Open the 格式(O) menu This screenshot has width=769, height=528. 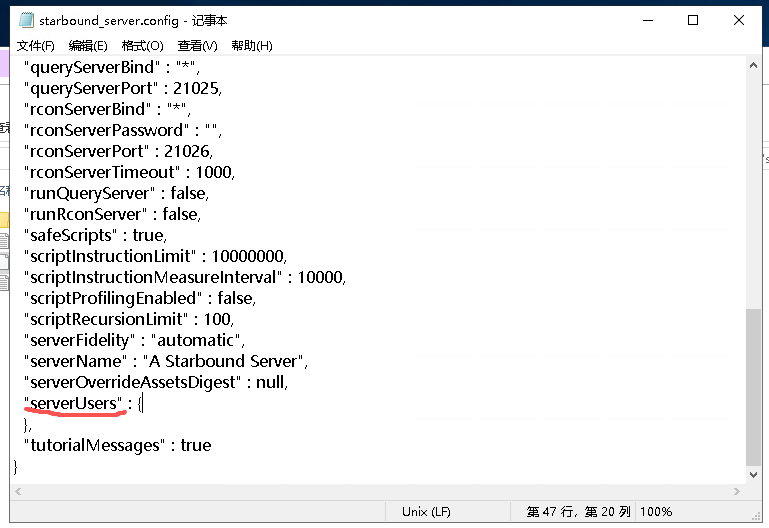pos(142,46)
